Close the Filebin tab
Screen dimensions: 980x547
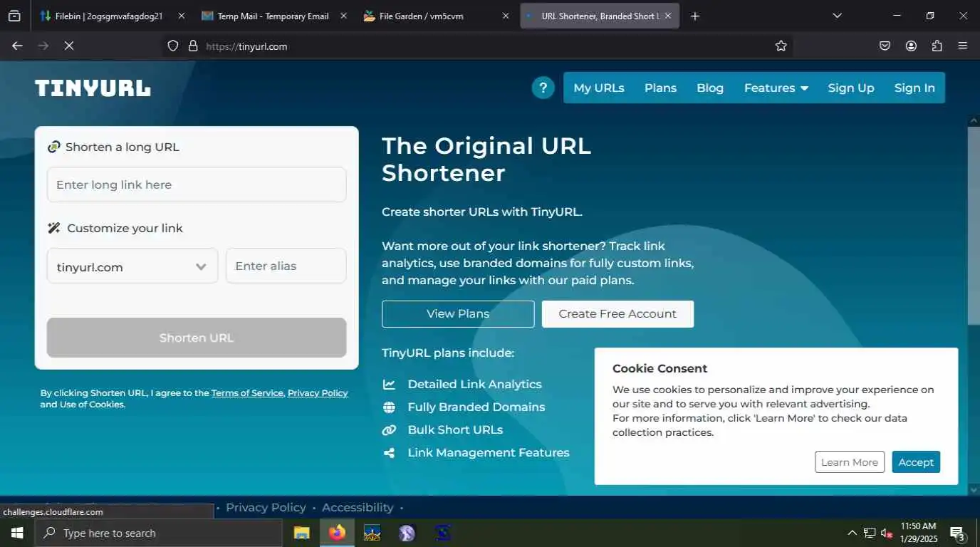(181, 16)
